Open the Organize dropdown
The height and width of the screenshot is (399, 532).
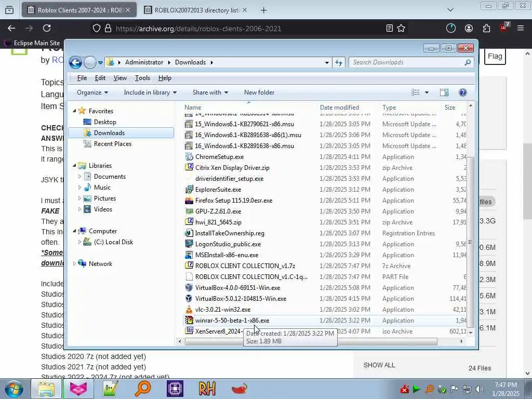pos(92,92)
